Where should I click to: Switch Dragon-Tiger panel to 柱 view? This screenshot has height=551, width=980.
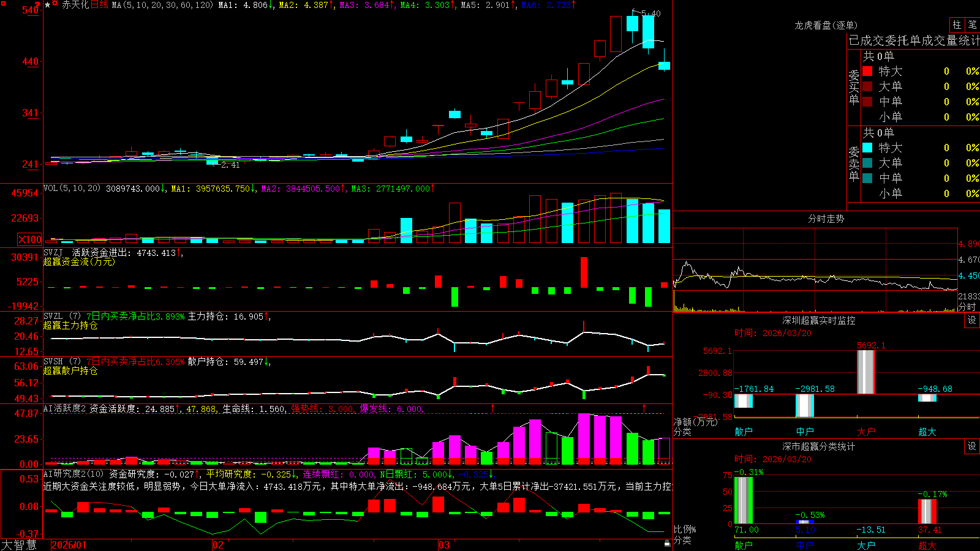(957, 25)
